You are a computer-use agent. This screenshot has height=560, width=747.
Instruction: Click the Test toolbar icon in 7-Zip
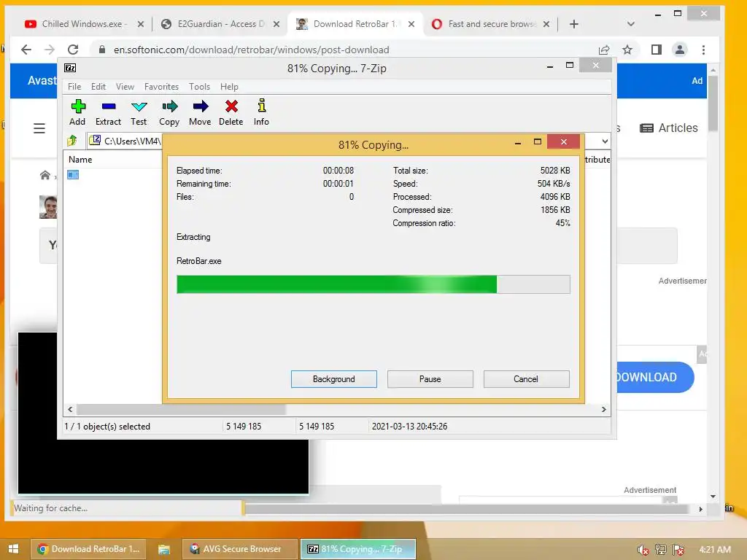click(x=139, y=112)
